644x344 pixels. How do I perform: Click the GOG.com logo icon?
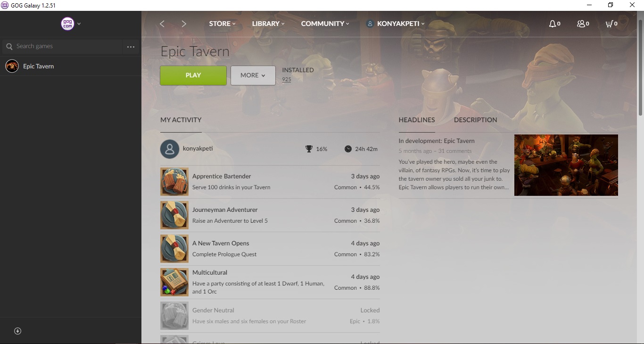click(67, 24)
